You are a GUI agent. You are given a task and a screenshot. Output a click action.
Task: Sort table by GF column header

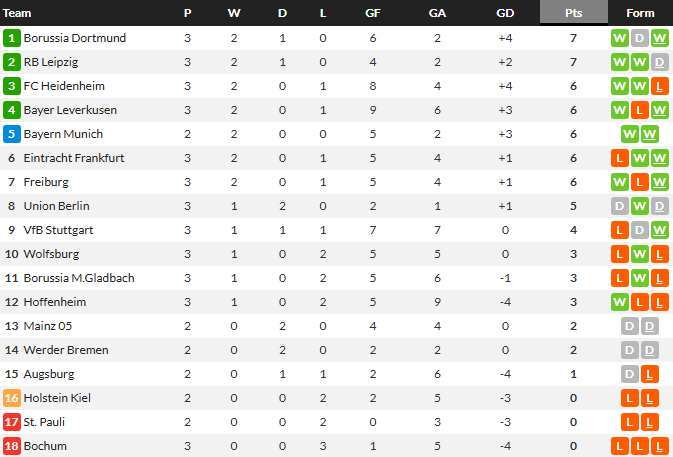[372, 13]
